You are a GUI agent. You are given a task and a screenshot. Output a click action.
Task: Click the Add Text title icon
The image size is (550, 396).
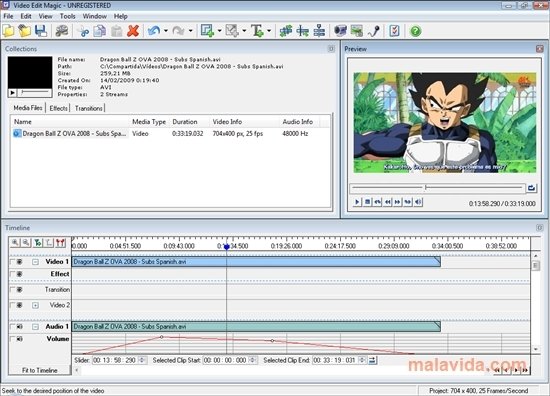[257, 31]
